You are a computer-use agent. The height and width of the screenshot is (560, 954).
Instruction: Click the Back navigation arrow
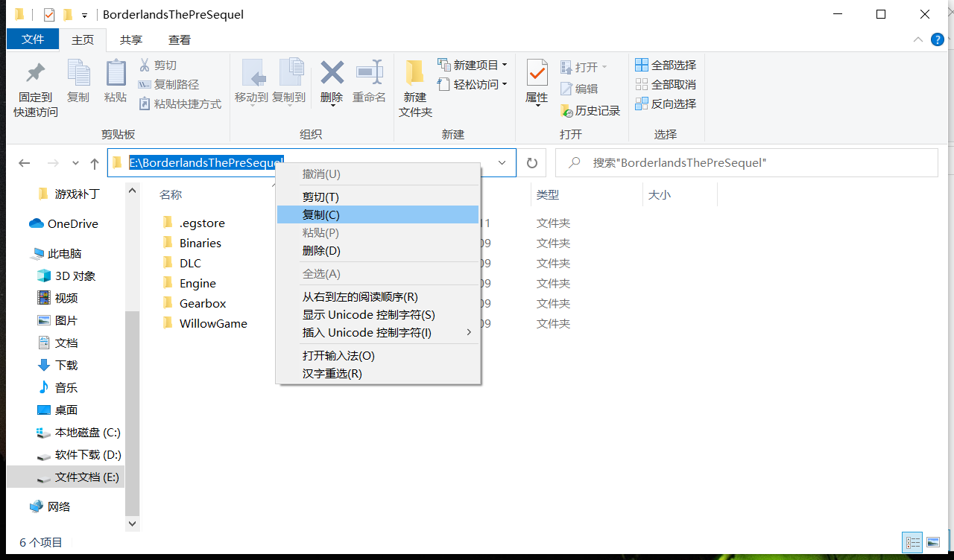[x=25, y=163]
